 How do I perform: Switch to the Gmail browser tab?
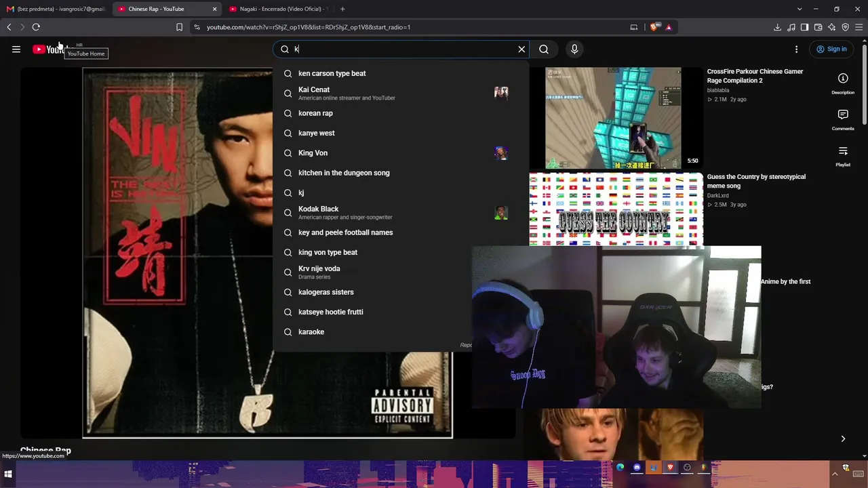click(x=56, y=9)
